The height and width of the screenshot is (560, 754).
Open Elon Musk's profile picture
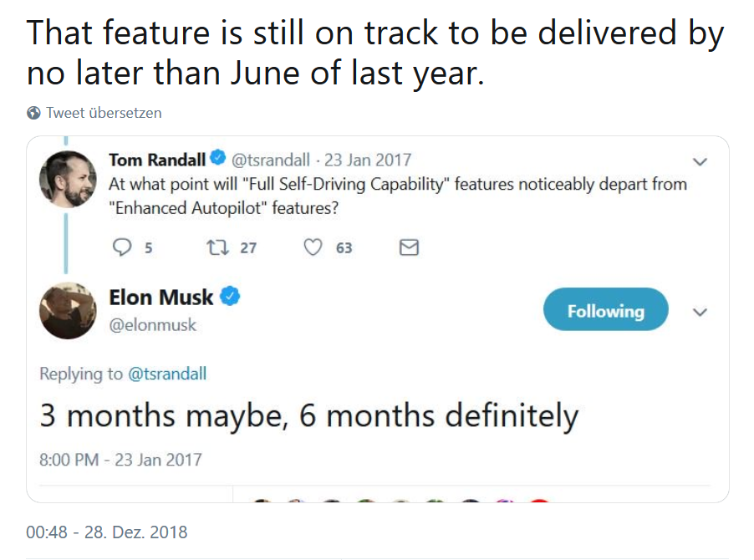(68, 310)
